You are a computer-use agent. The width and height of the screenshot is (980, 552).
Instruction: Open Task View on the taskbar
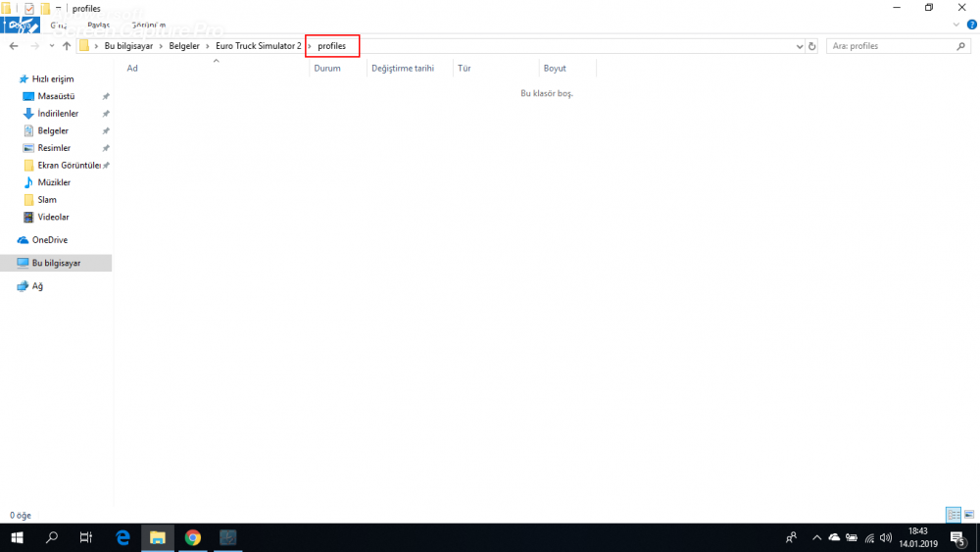click(86, 537)
